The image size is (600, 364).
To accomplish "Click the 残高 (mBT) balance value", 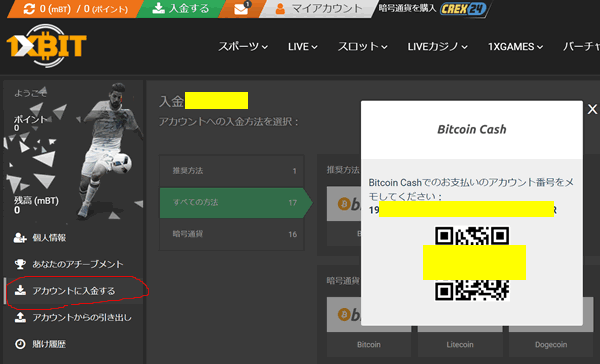I will [x=17, y=210].
